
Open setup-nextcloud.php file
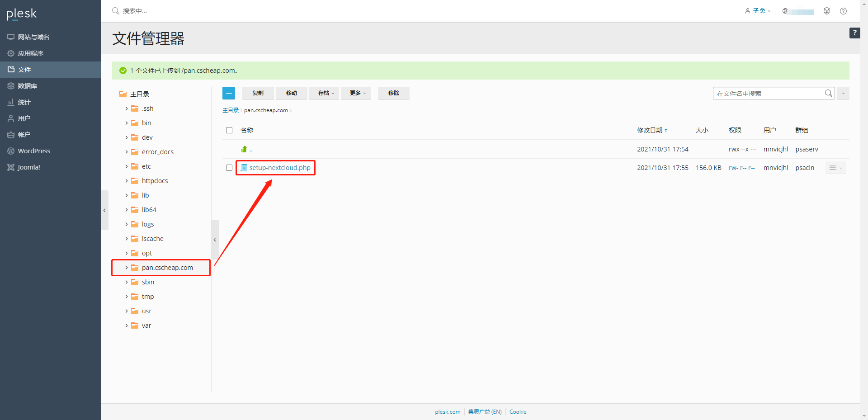tap(280, 168)
